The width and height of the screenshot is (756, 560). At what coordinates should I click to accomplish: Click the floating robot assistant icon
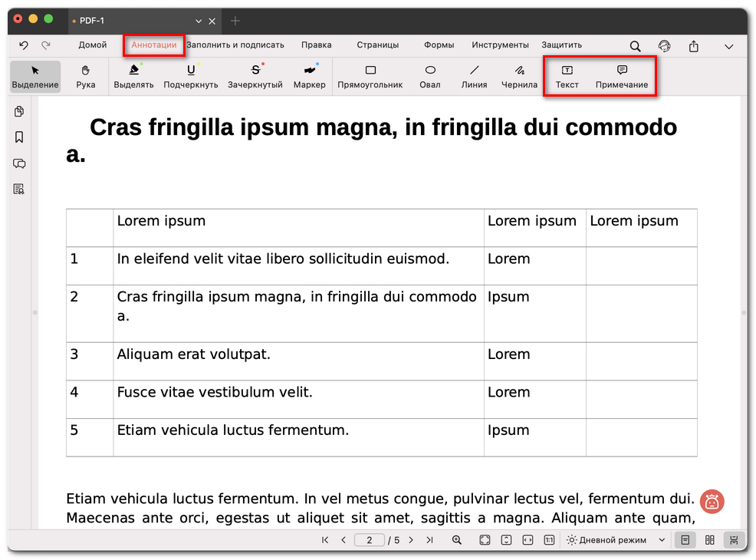[712, 502]
